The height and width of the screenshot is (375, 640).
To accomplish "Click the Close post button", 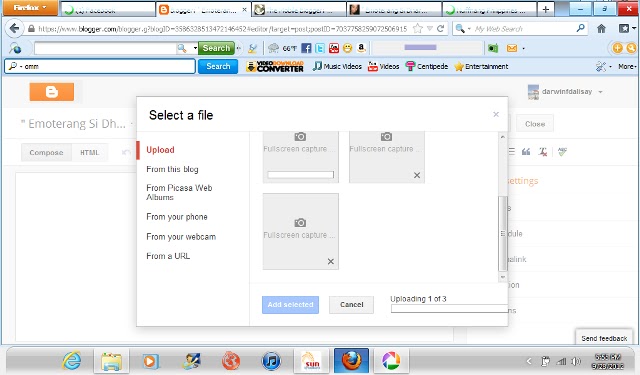I will click(x=535, y=124).
